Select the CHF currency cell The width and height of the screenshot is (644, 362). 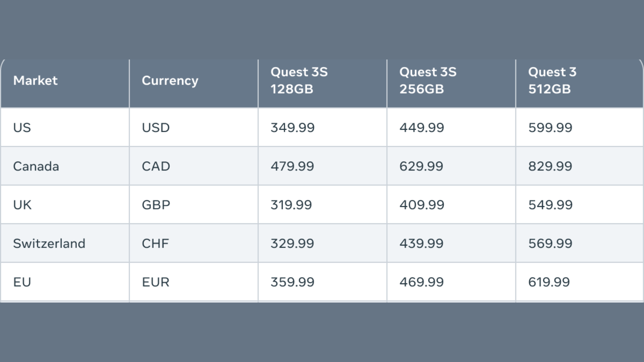pyautogui.click(x=155, y=243)
